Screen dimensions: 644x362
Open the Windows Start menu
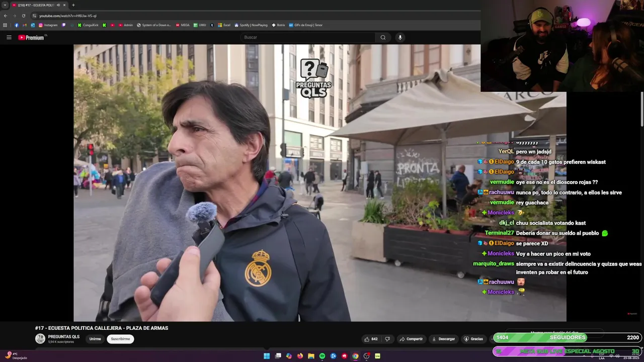[267, 356]
